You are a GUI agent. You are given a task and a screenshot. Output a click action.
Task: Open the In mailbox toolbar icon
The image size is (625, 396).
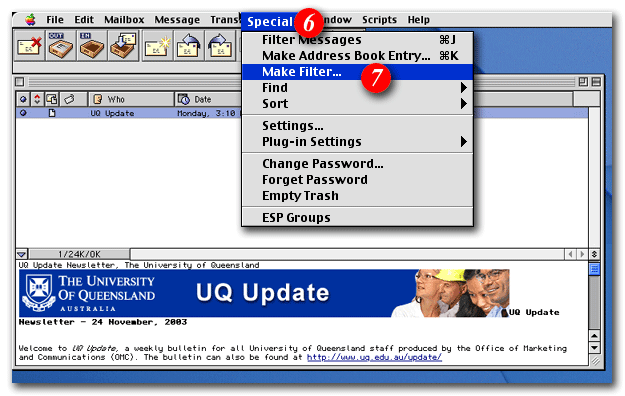(x=92, y=46)
